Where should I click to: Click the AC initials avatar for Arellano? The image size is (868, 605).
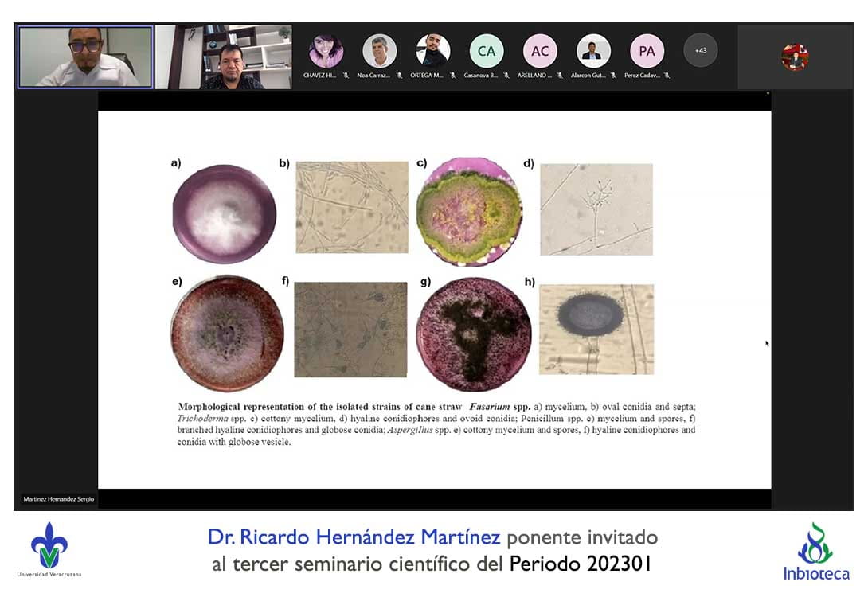point(540,51)
